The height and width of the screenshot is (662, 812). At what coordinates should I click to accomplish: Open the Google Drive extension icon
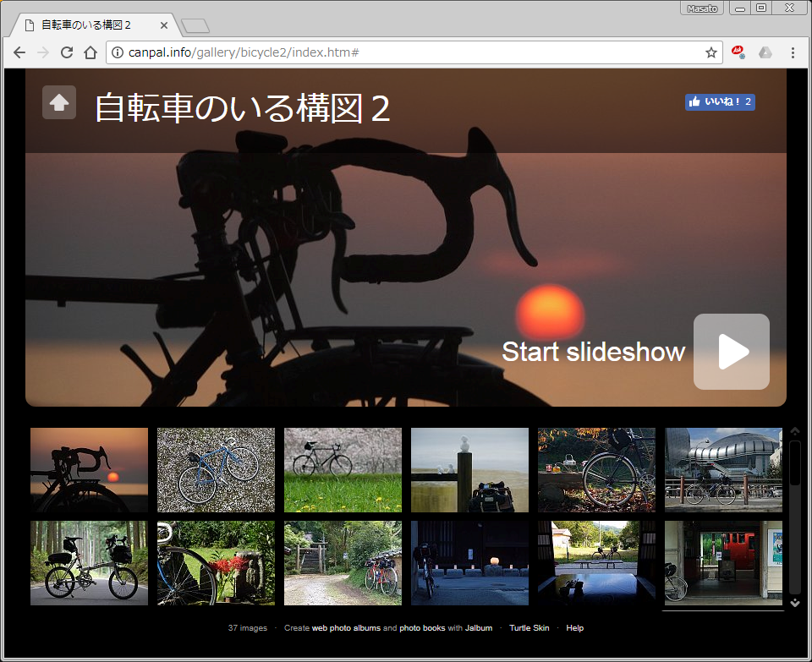765,52
